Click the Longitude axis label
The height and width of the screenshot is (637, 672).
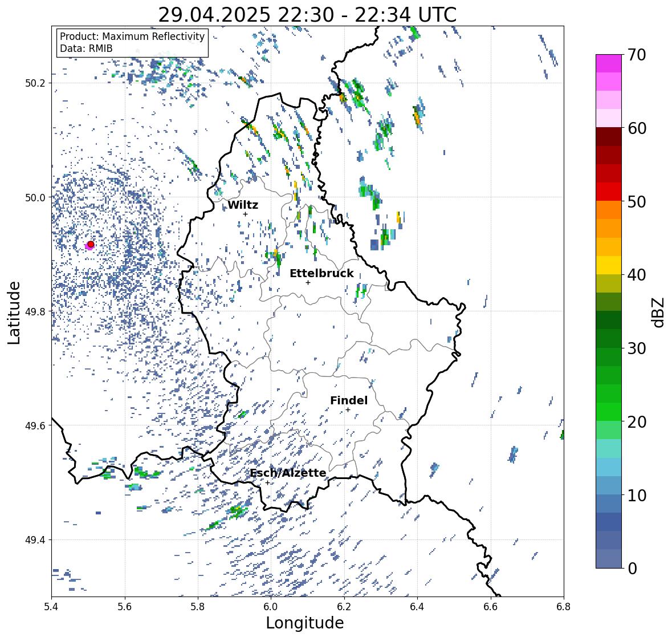305,623
